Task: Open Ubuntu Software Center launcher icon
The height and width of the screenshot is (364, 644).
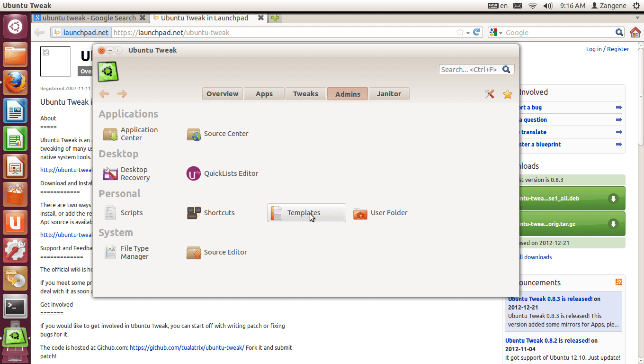Action: point(15,195)
